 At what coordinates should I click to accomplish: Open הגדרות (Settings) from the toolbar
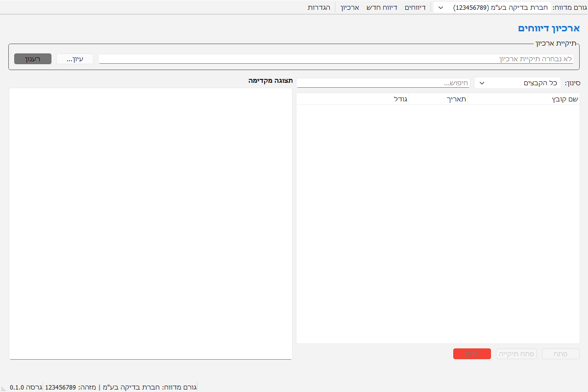[x=318, y=7]
